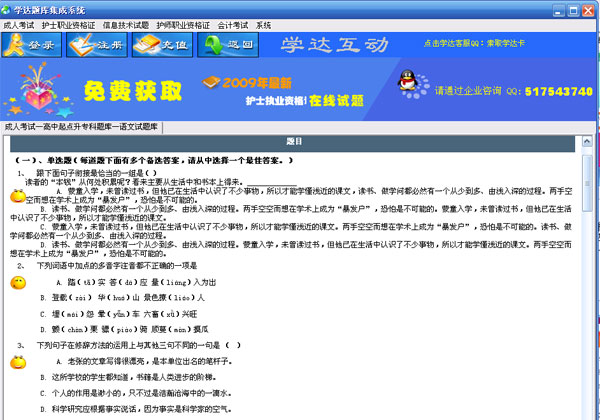Click the 登录 login toolbar button

pos(31,45)
